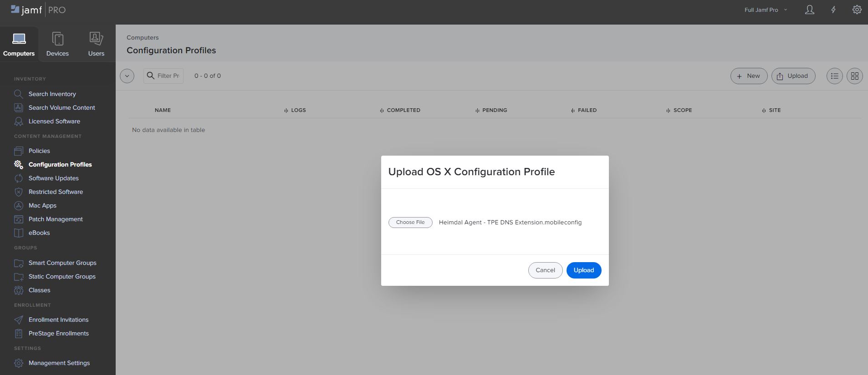Expand the Full Jamf Pro site dropdown
This screenshot has width=868, height=375.
[x=766, y=10]
